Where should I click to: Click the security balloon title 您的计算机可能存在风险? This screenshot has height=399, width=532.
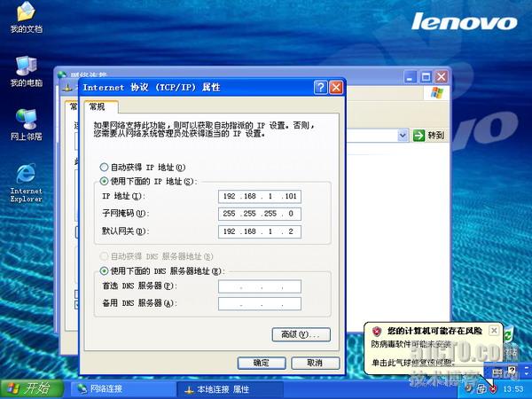coord(434,331)
